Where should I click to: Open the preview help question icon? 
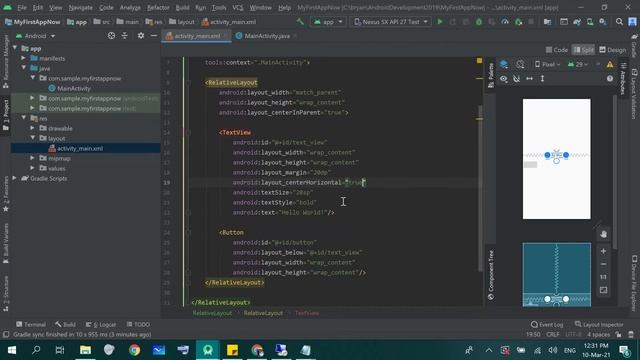tap(610, 79)
